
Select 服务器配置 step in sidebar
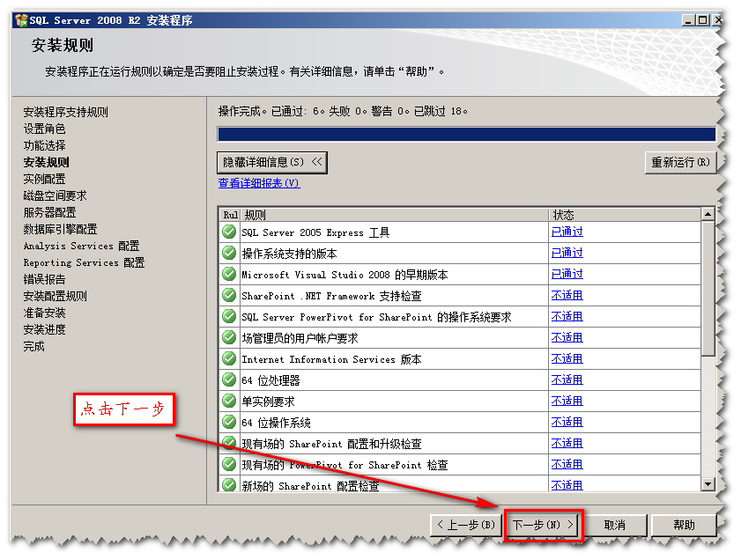point(49,212)
